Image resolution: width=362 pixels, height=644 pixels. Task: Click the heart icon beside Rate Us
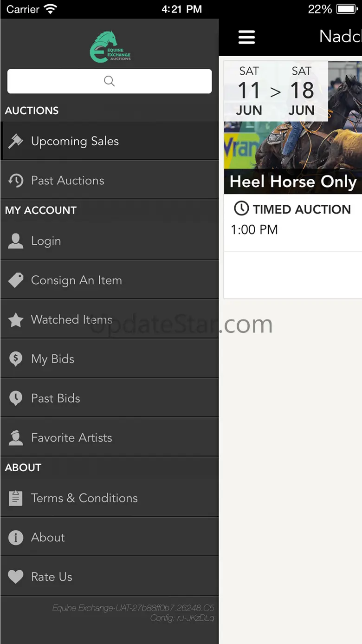[16, 577]
